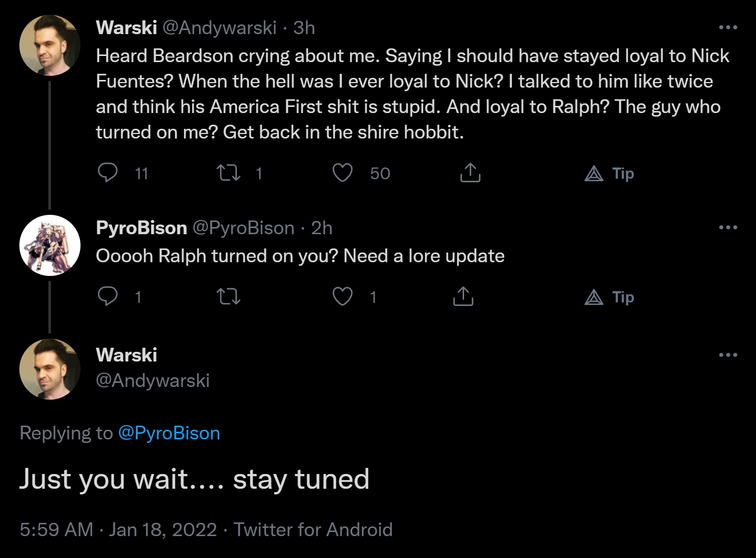Share Warski's first tweet
Image resolution: width=756 pixels, height=558 pixels.
coord(470,173)
